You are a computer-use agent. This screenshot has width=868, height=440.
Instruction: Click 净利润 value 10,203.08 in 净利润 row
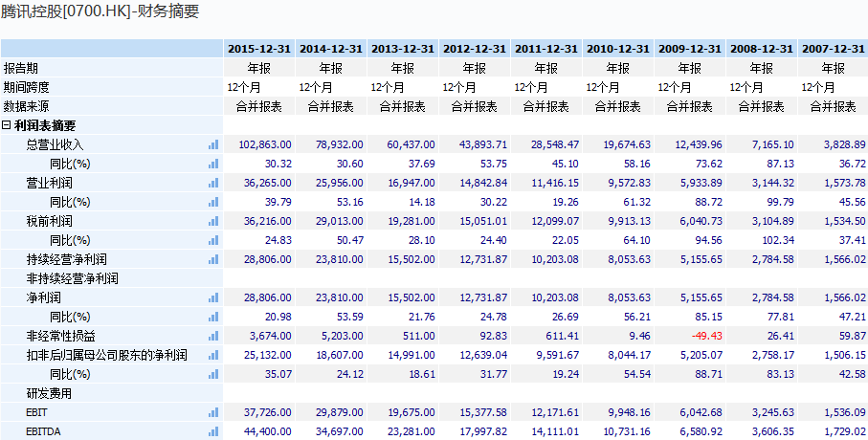point(555,297)
